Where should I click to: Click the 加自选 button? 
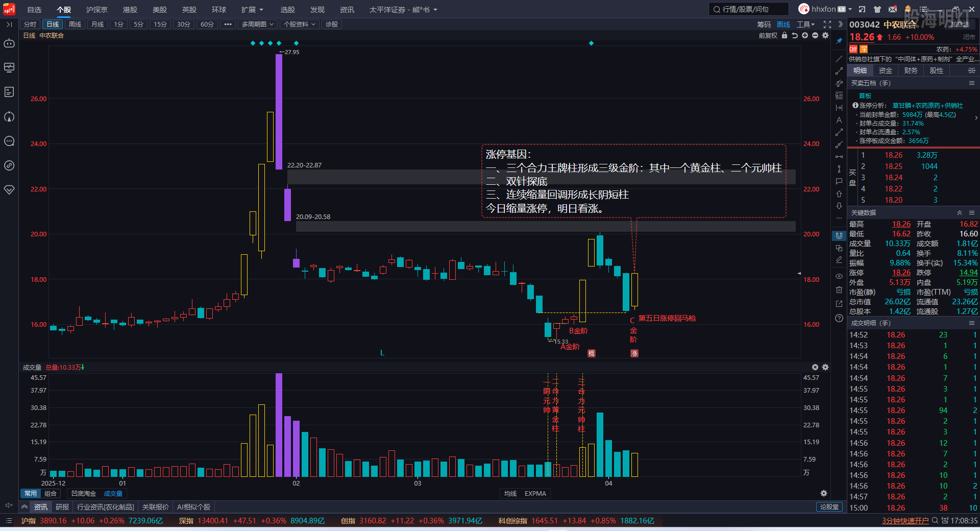(960, 25)
